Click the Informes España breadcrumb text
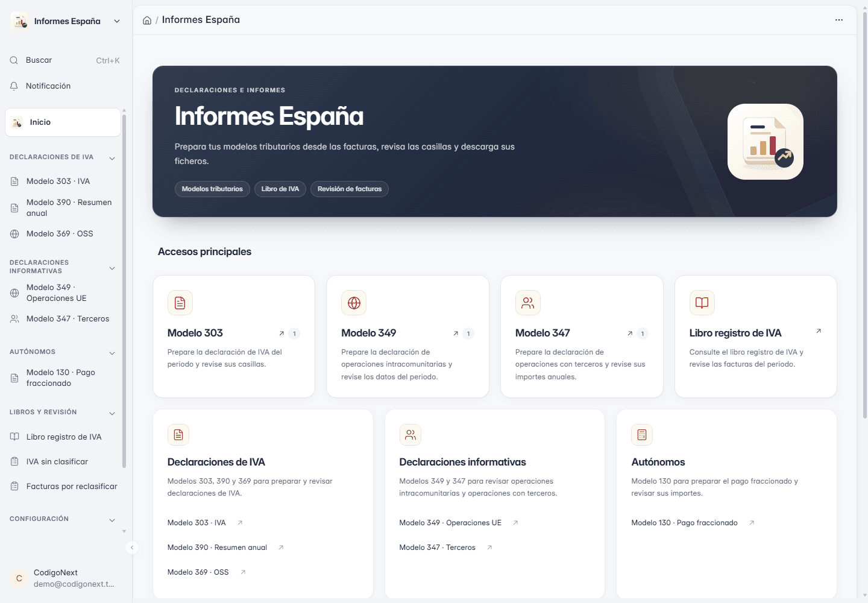 201,20
